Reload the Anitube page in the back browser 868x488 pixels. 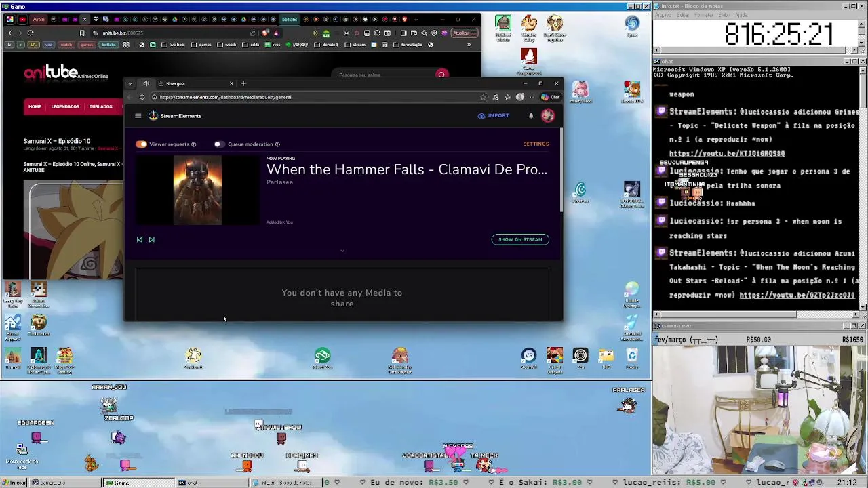click(31, 33)
